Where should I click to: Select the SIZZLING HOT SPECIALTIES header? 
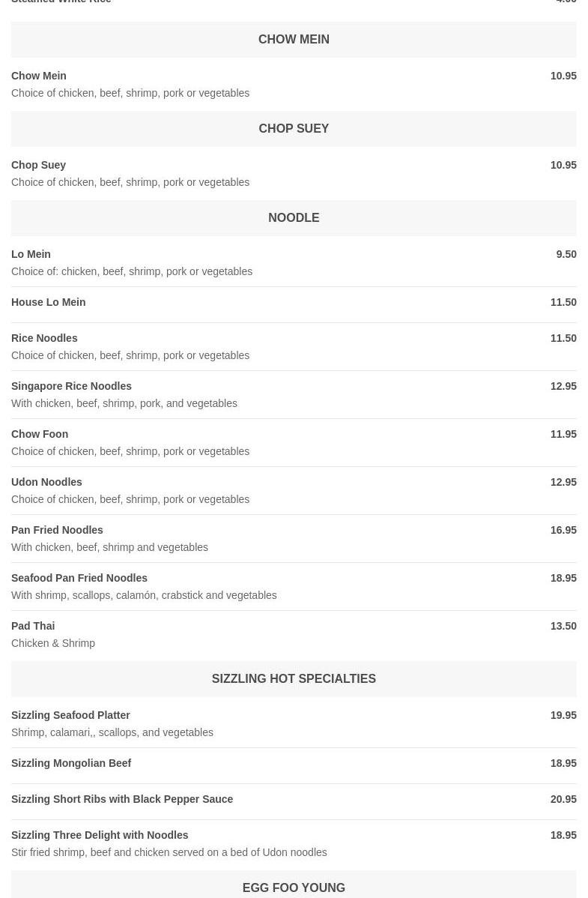(294, 679)
